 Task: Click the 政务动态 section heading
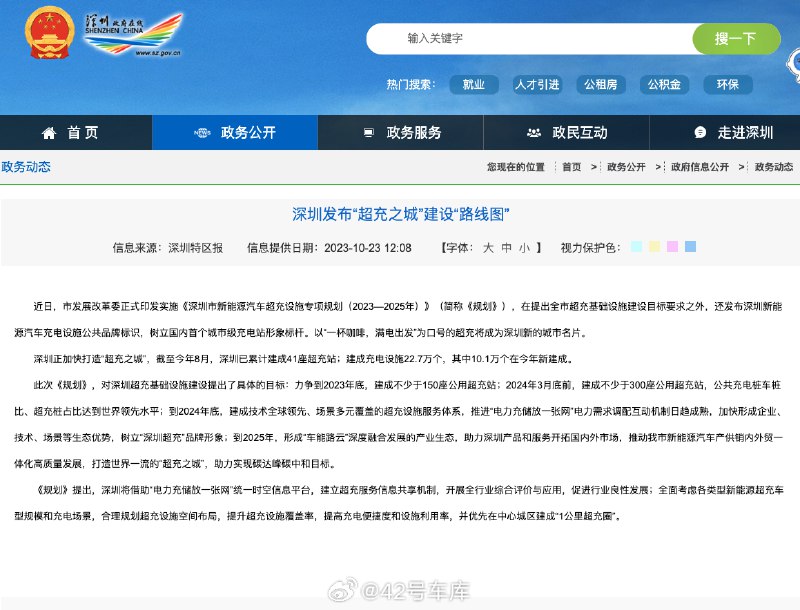tap(26, 167)
